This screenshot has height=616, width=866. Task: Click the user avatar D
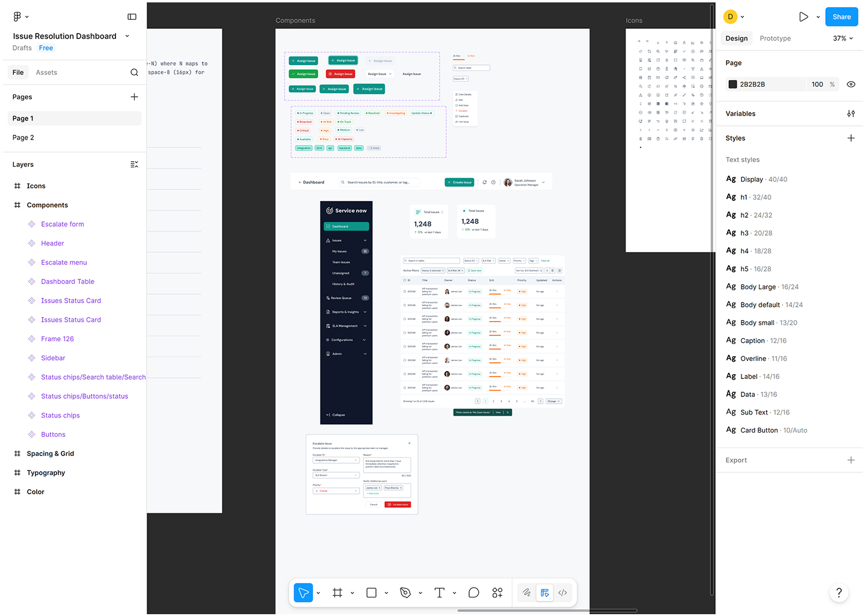click(730, 17)
